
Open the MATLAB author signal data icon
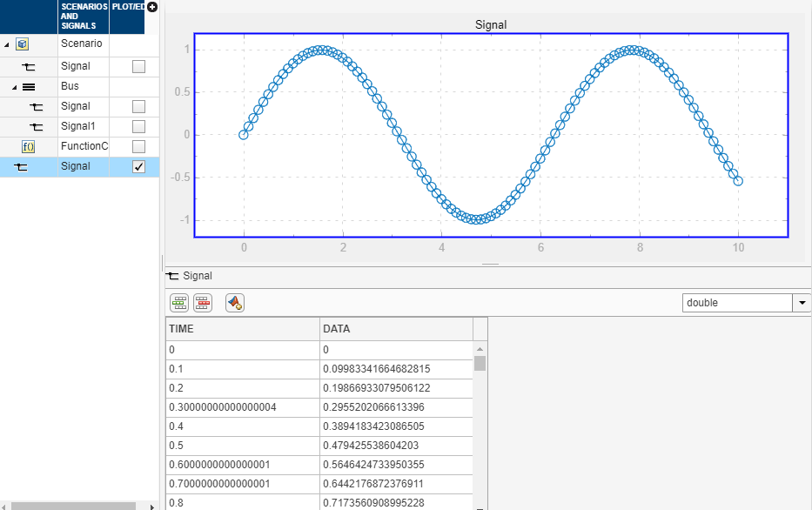click(x=235, y=303)
